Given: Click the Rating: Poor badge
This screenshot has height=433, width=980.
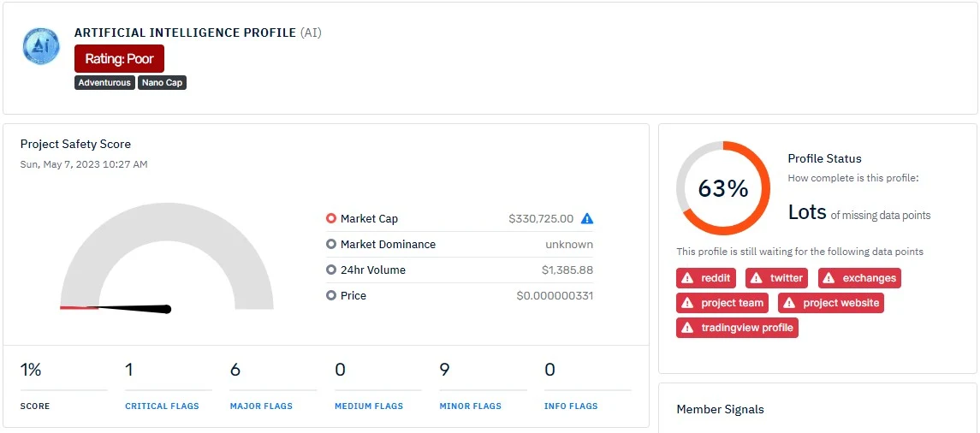Looking at the screenshot, I should (x=119, y=59).
